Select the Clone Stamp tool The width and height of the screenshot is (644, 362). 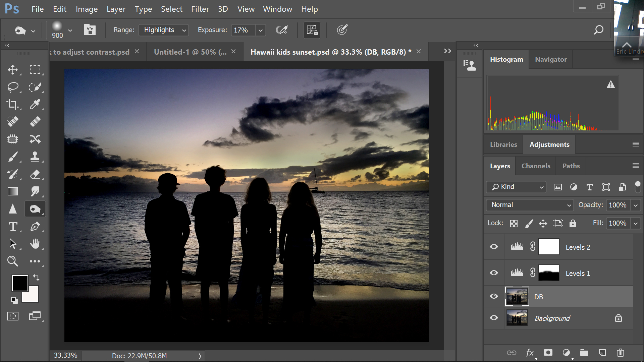35,157
